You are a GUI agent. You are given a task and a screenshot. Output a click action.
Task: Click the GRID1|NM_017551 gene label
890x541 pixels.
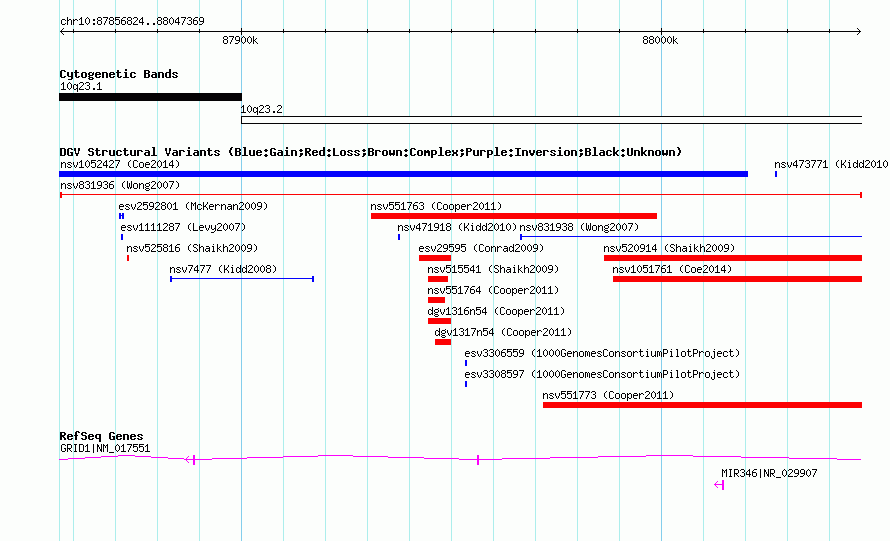click(x=105, y=448)
